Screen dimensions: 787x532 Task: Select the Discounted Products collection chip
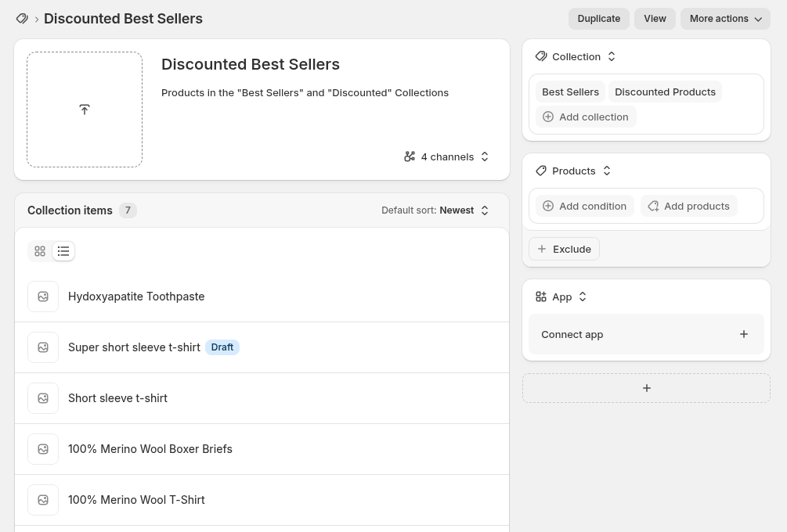pos(665,92)
